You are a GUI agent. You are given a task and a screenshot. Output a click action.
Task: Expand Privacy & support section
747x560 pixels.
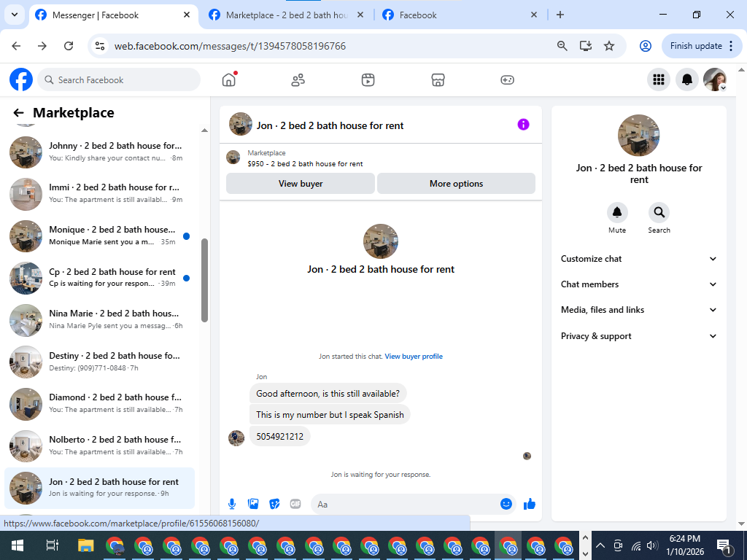[639, 336]
